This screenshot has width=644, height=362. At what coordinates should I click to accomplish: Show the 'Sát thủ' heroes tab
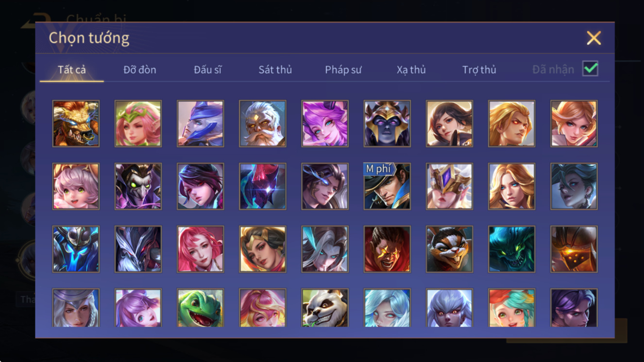pyautogui.click(x=275, y=70)
